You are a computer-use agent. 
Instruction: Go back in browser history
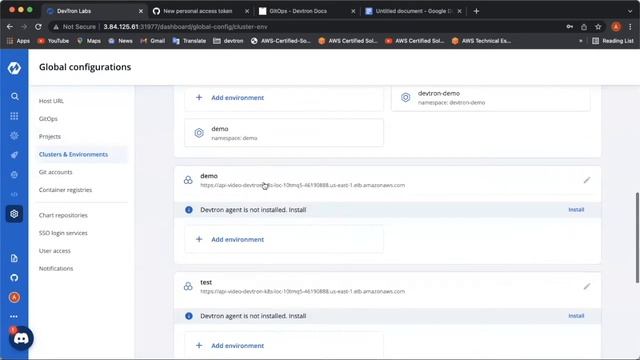pyautogui.click(x=10, y=27)
